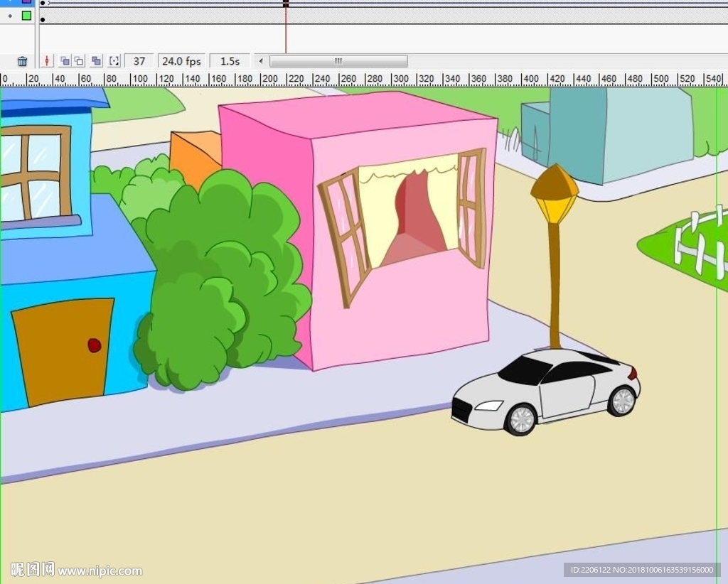
Task: Open the modify onion markers menu
Action: click(x=114, y=62)
